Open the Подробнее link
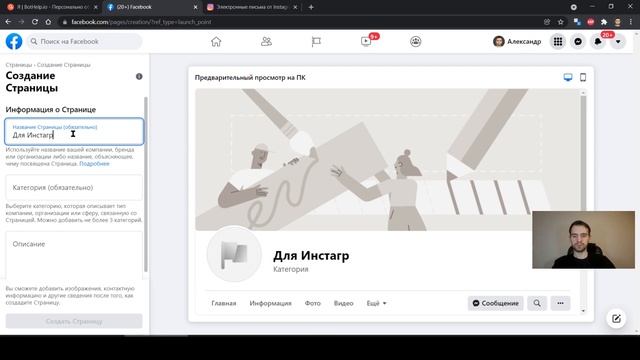Image resolution: width=640 pixels, height=360 pixels. [94, 164]
